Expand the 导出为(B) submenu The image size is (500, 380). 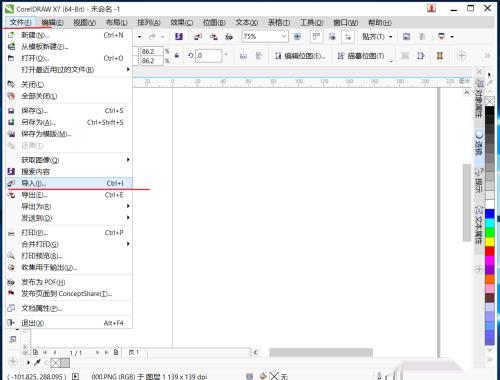128,206
